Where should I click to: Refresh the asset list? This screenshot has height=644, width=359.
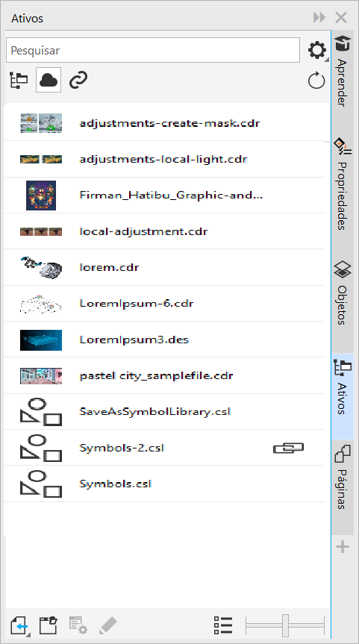pyautogui.click(x=316, y=81)
